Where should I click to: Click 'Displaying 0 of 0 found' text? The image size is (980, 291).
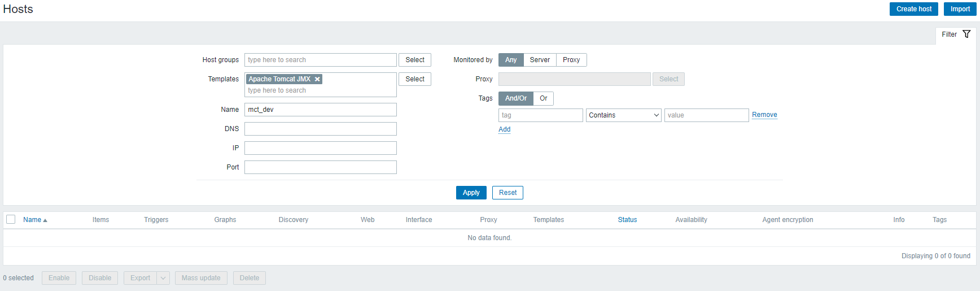(936, 256)
